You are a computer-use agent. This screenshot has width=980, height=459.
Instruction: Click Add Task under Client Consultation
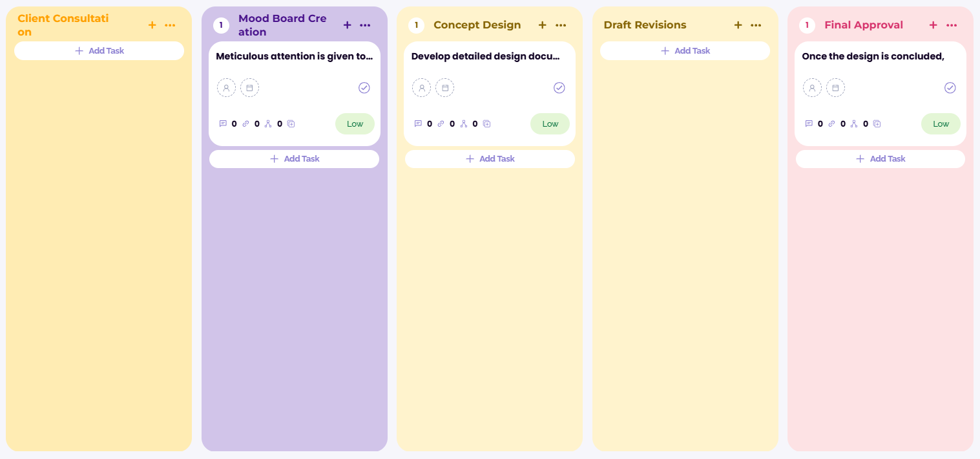click(99, 50)
